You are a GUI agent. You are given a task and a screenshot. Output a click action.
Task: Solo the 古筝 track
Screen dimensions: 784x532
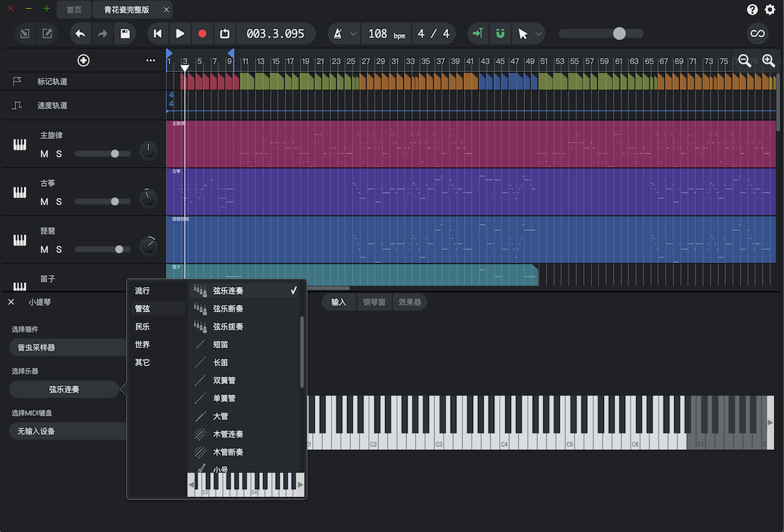coord(59,201)
